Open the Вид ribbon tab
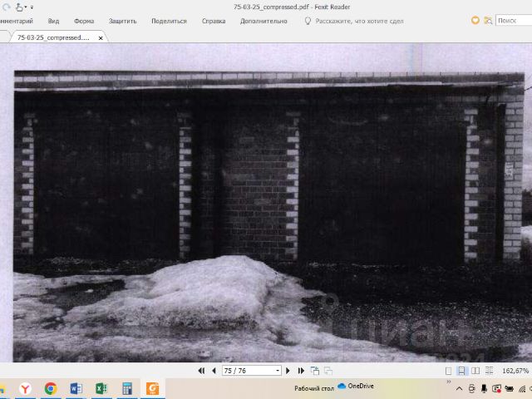The width and height of the screenshot is (532, 399). (53, 21)
